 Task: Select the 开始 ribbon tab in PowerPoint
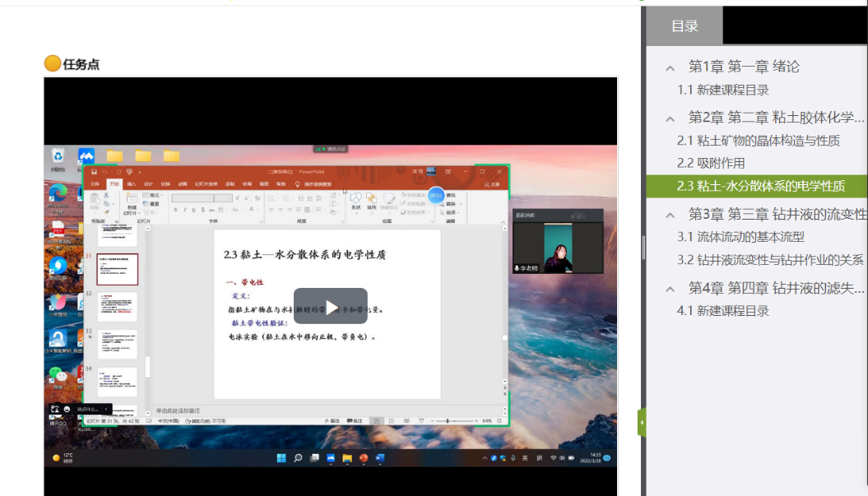(114, 184)
